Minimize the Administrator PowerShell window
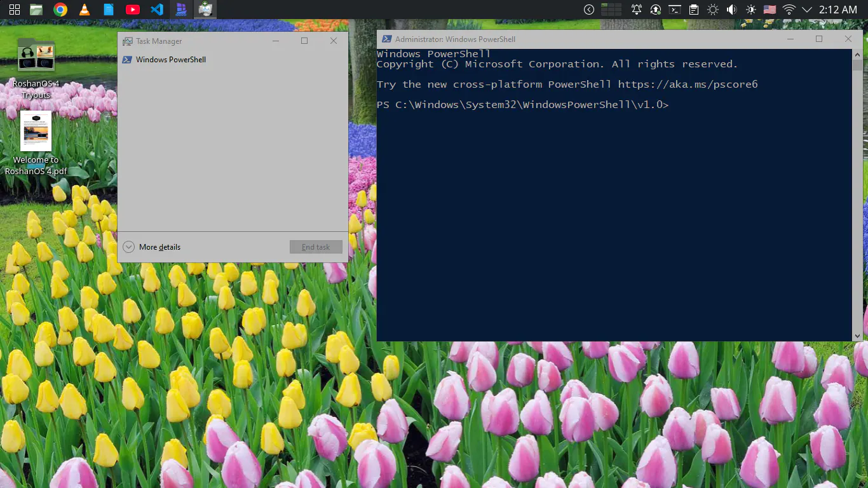The width and height of the screenshot is (868, 488). 790,39
